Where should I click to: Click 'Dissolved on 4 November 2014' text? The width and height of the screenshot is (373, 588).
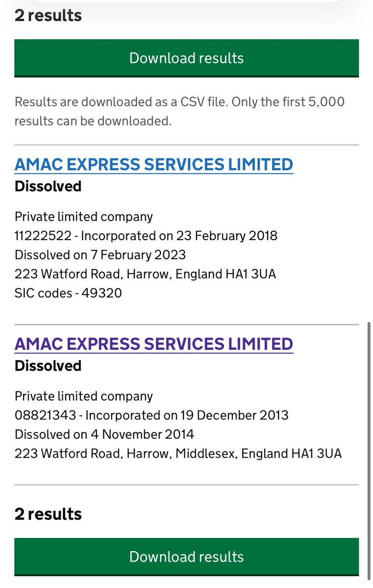(104, 434)
